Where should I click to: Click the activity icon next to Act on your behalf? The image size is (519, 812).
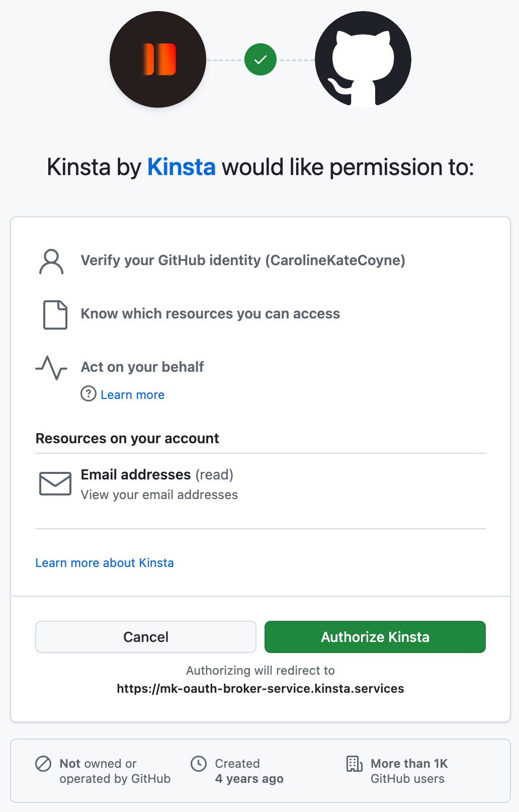click(51, 368)
